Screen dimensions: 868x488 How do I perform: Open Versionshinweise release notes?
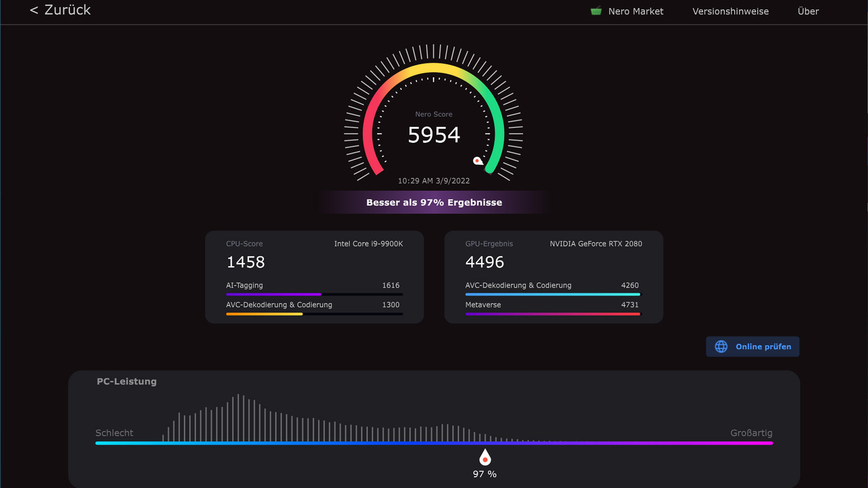pos(730,11)
